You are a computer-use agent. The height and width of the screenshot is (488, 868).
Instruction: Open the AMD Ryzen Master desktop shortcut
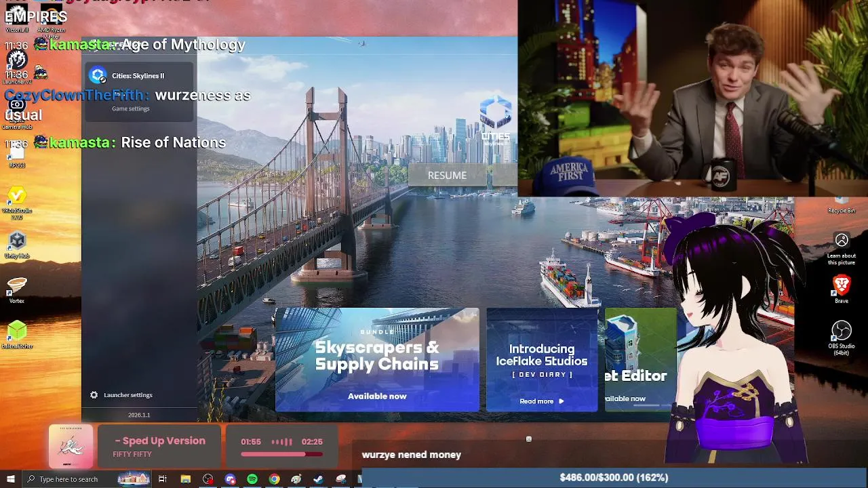(51, 20)
